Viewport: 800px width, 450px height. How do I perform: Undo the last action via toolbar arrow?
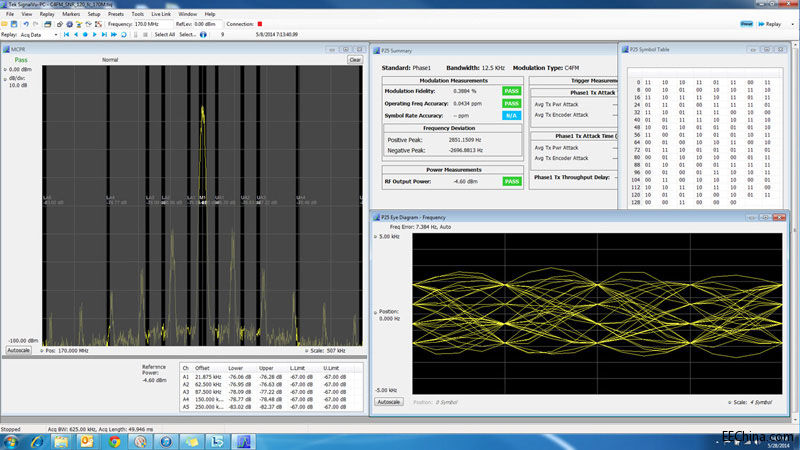tap(26, 24)
